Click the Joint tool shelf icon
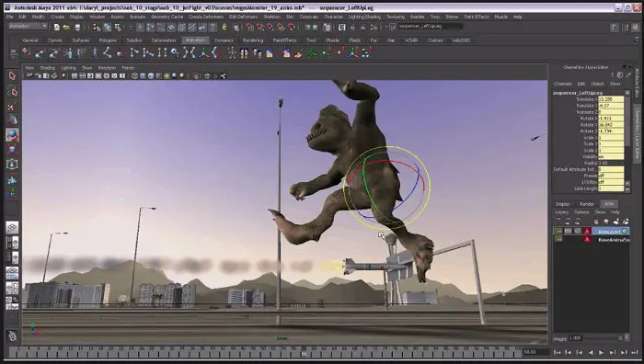Screen dimensions: 644x364 pyautogui.click(x=108, y=52)
